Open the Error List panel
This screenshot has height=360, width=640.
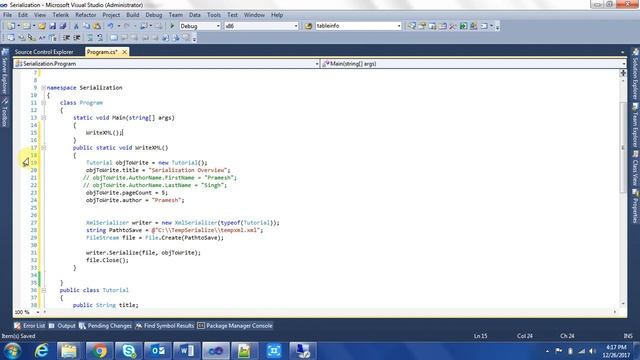pos(30,326)
